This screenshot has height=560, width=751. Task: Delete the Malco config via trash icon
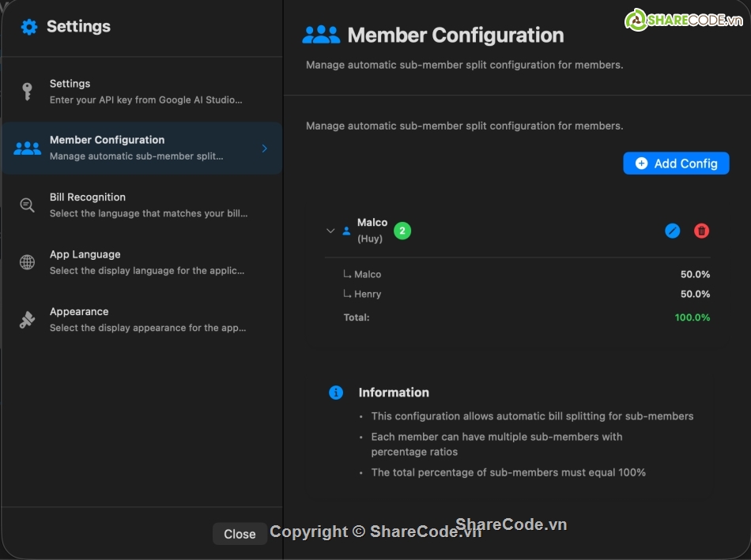[703, 231]
